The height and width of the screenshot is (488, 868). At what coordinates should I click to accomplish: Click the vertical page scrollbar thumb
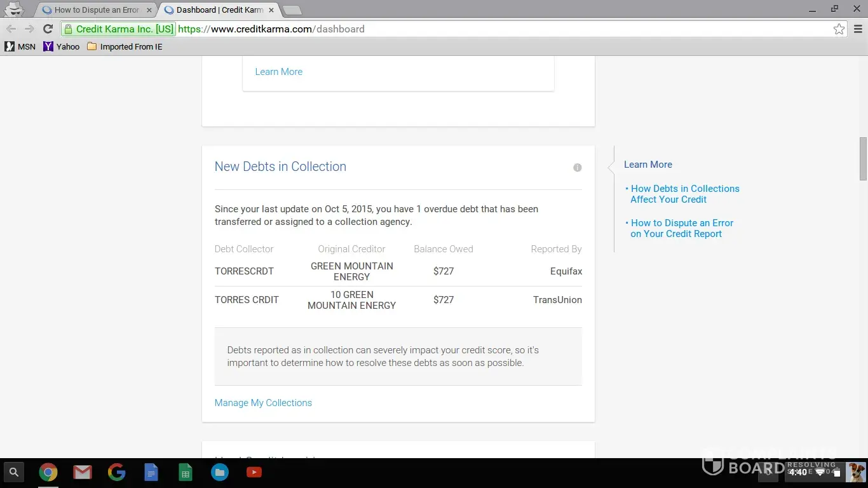click(x=863, y=159)
